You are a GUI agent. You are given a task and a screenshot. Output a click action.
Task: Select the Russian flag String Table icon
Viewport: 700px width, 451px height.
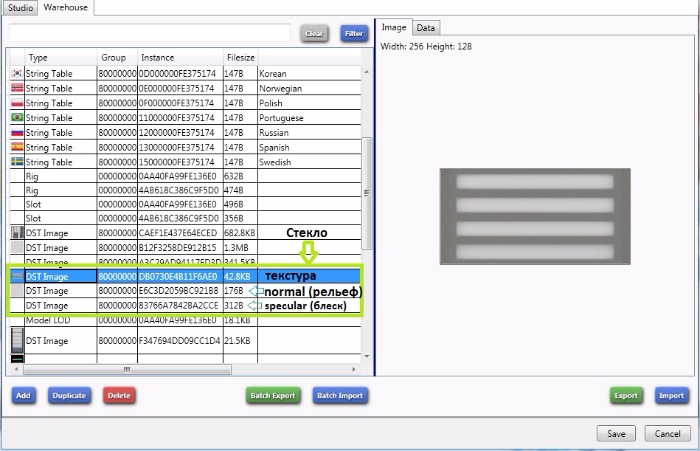16,132
